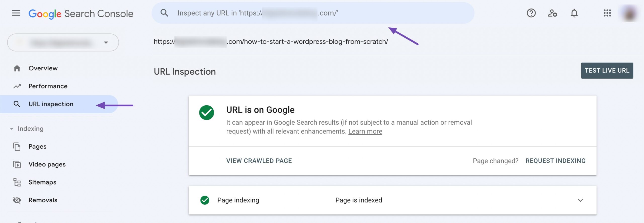Click the 'Page changed?' text
The height and width of the screenshot is (223, 644).
coord(495,161)
